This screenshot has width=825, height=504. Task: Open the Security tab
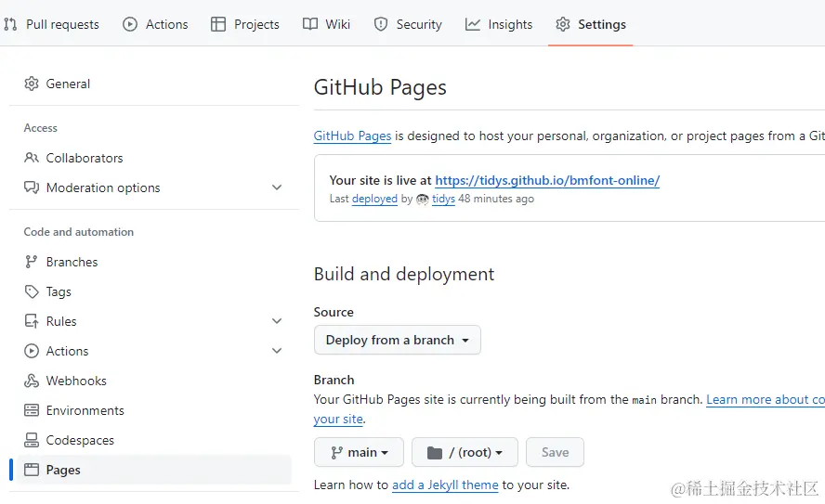tap(408, 24)
